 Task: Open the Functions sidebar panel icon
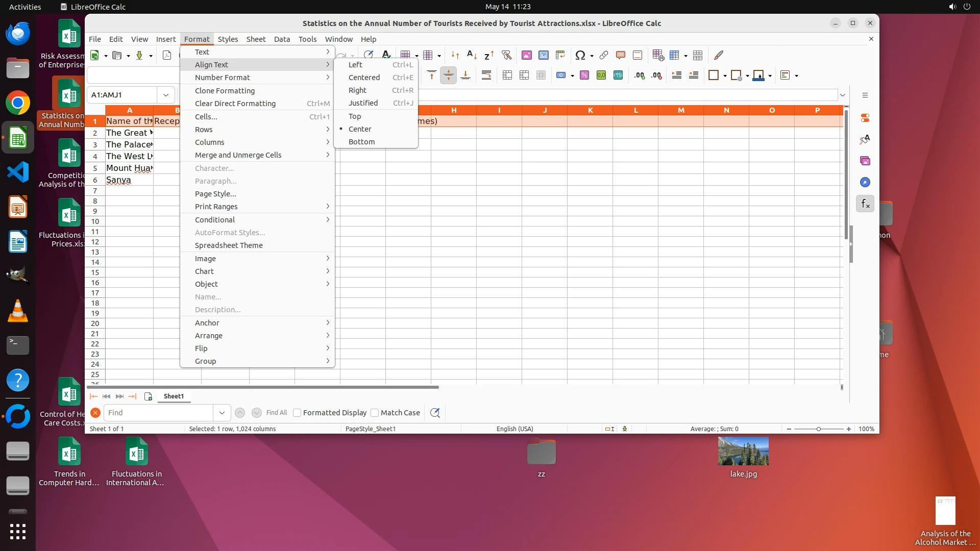click(x=865, y=204)
